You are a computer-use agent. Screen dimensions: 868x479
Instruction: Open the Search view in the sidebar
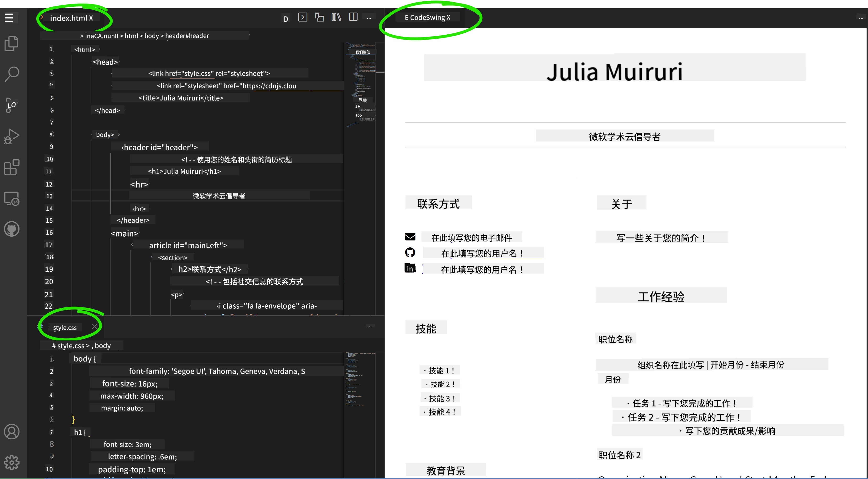click(x=11, y=74)
